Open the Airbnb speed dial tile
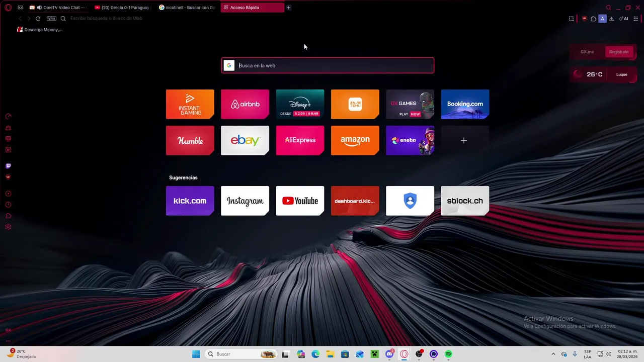644x362 pixels. coord(245,104)
